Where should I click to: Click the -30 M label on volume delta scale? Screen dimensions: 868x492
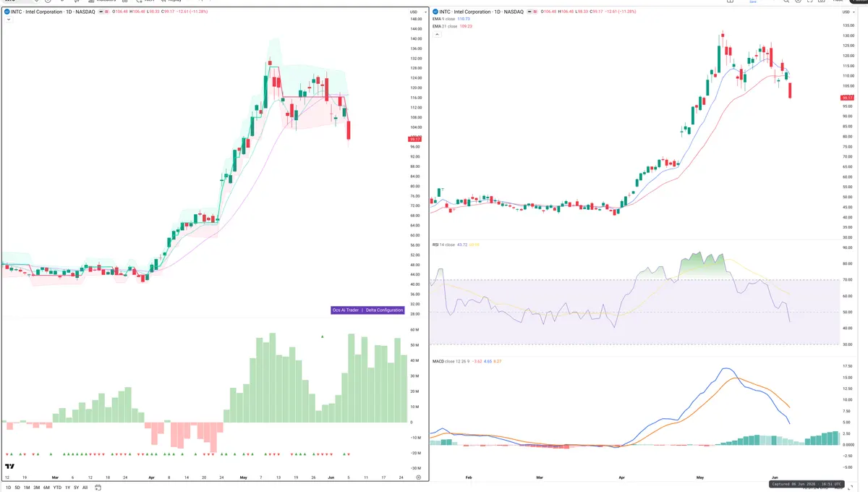coord(415,468)
